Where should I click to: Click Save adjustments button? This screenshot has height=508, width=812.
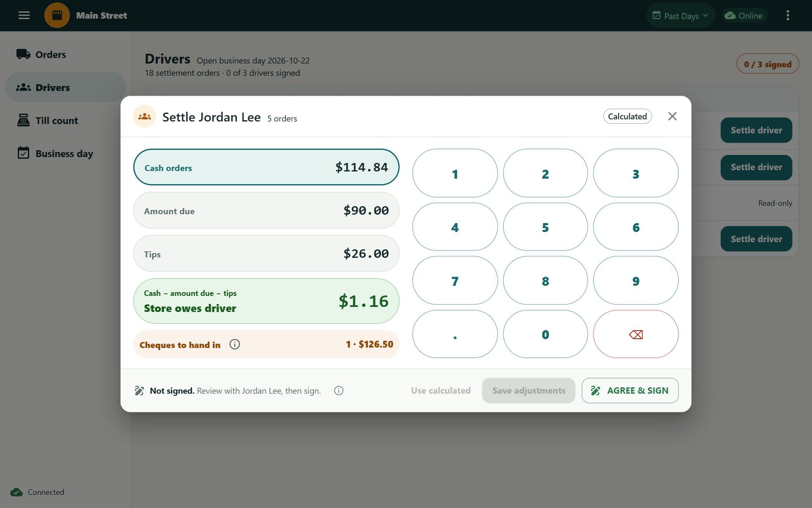coord(528,391)
